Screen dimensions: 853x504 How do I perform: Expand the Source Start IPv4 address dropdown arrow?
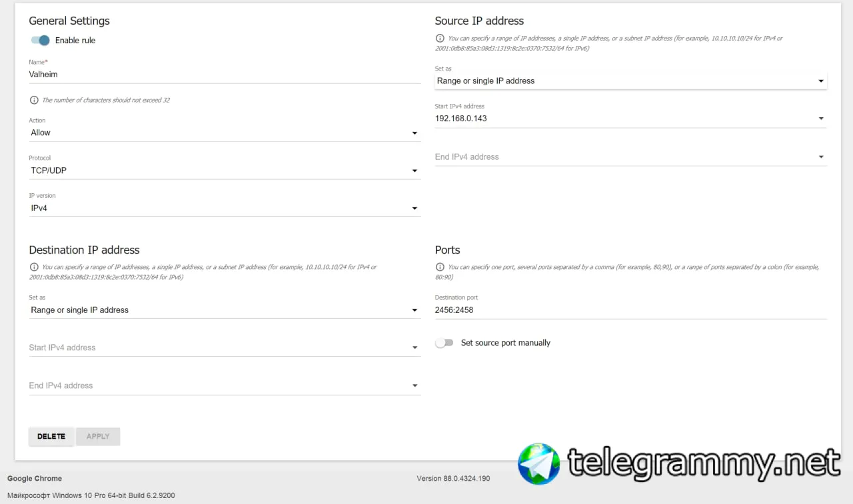(821, 119)
